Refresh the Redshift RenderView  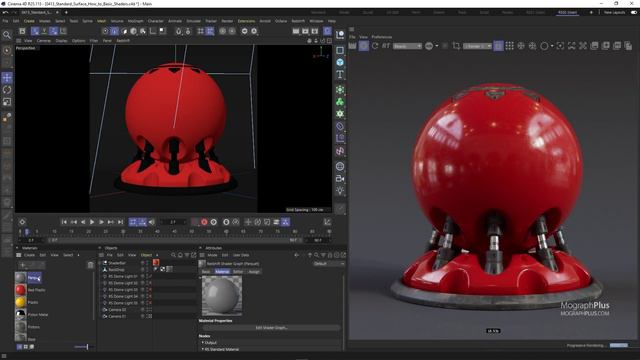(x=375, y=46)
